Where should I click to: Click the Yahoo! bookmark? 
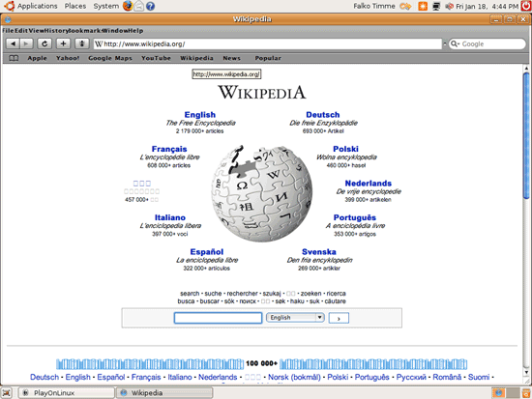pyautogui.click(x=68, y=58)
